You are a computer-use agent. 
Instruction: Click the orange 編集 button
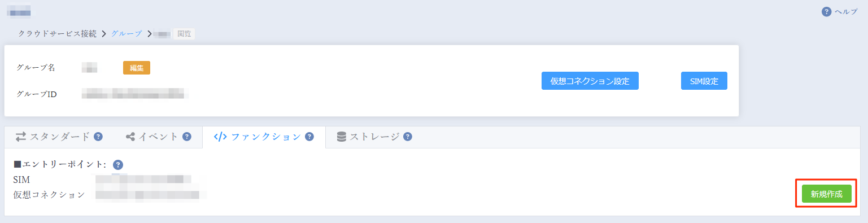137,68
